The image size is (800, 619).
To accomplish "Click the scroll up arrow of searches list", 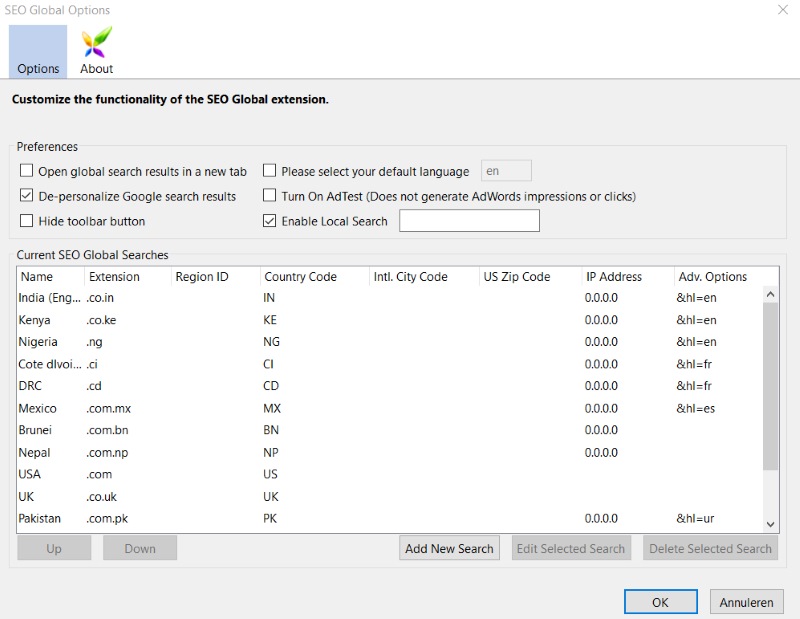I will click(770, 294).
